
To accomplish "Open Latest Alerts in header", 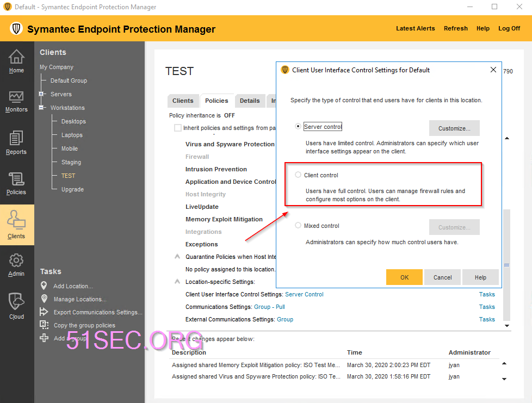I will pyautogui.click(x=415, y=28).
